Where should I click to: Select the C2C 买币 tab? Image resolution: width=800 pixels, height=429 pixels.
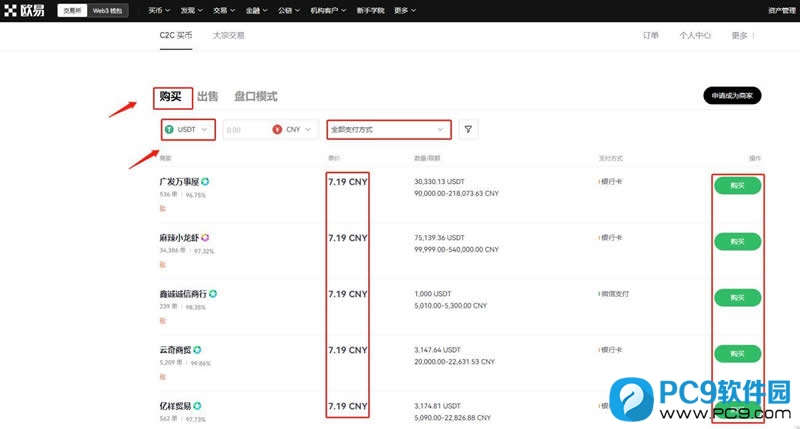click(176, 35)
